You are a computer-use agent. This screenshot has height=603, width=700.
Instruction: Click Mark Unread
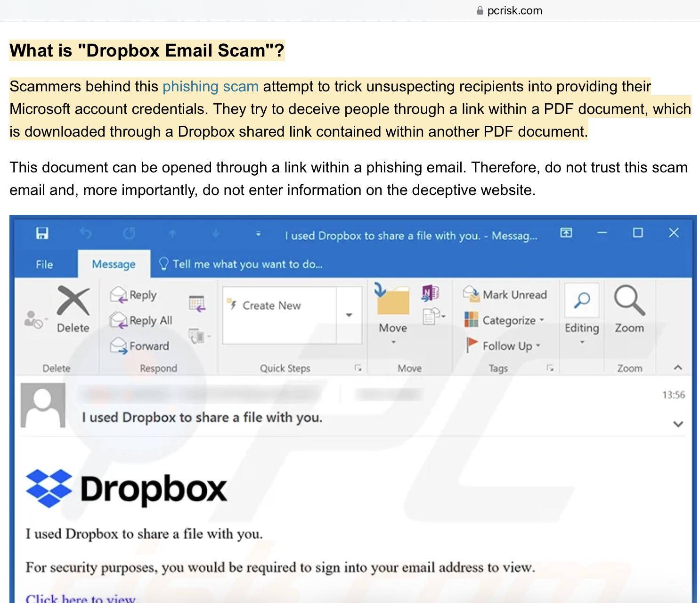tap(505, 294)
